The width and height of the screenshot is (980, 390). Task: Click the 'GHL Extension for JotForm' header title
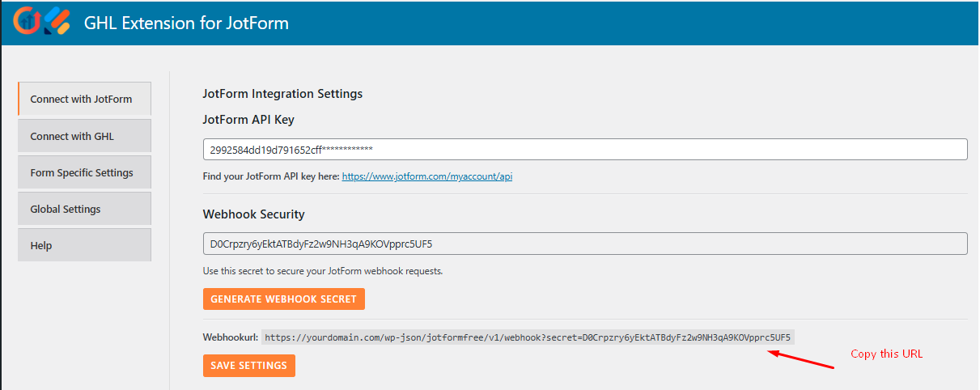point(186,23)
